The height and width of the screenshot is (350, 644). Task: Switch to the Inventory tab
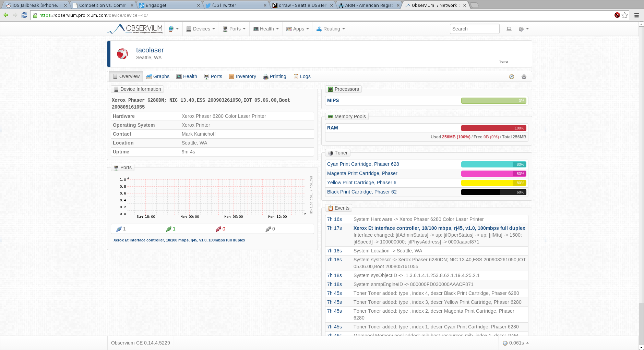coord(242,76)
